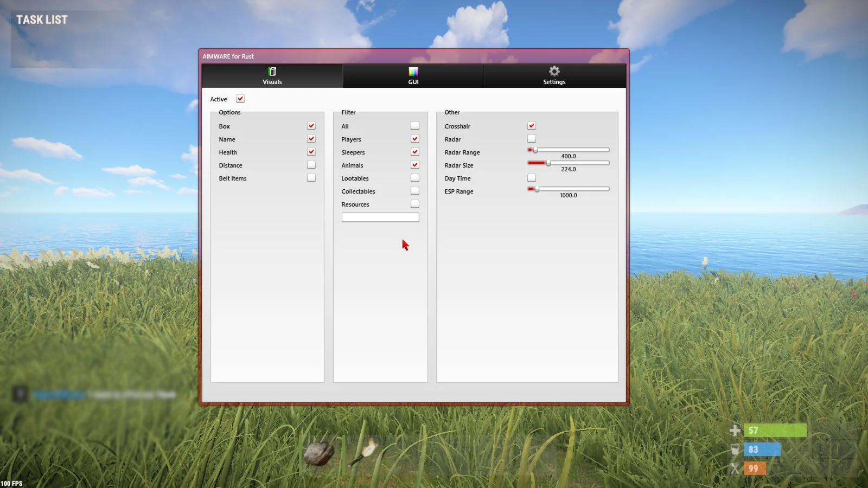Image resolution: width=868 pixels, height=488 pixels.
Task: Click the thirst cup icon
Action: (735, 450)
